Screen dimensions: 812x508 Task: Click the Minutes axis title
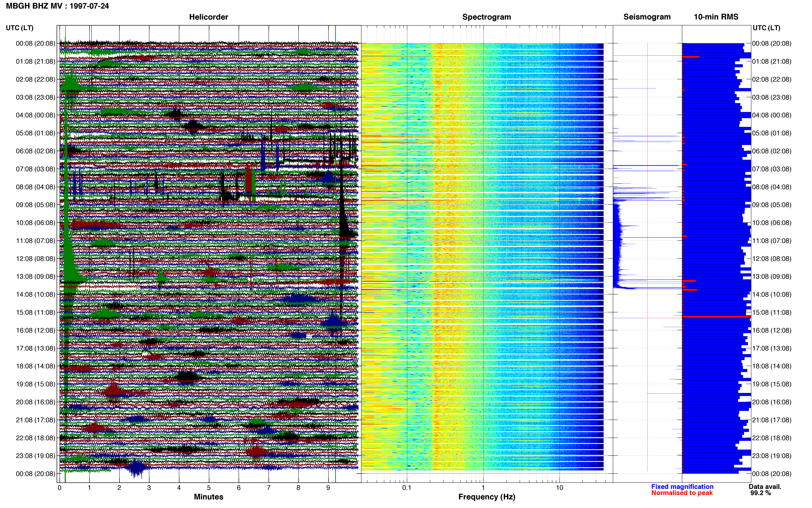(209, 497)
